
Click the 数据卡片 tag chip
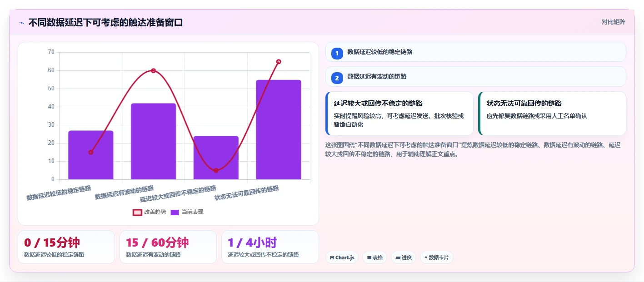pos(436,257)
